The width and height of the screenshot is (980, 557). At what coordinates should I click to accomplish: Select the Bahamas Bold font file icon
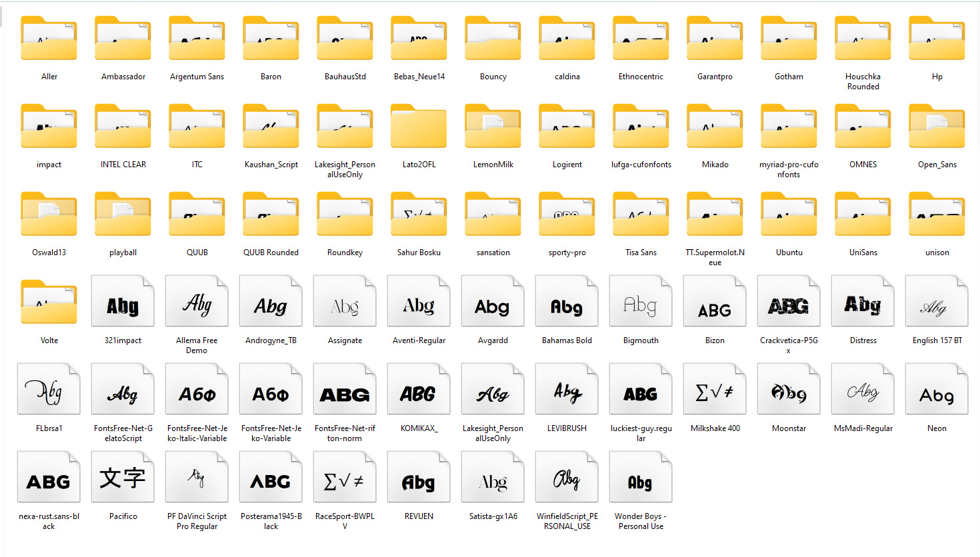pos(567,301)
